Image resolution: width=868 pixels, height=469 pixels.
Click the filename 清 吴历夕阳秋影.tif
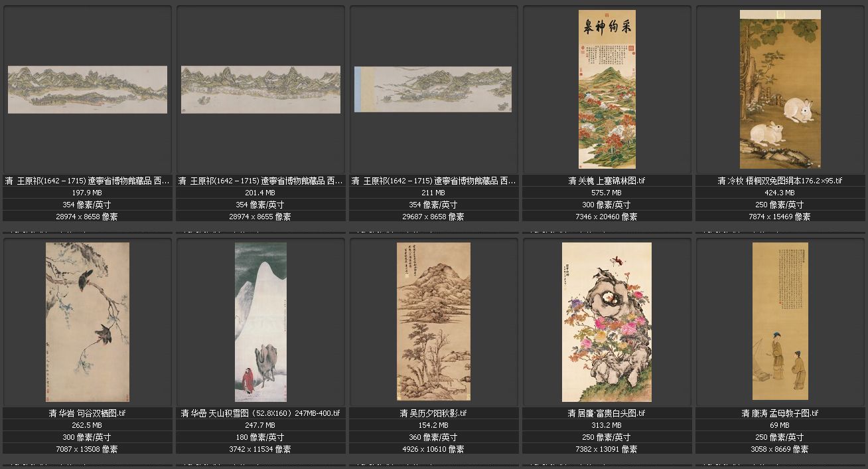click(x=433, y=413)
